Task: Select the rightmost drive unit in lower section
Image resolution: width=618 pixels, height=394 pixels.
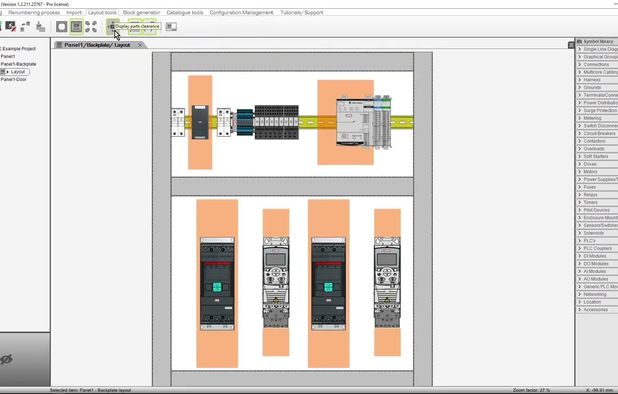Action: click(x=387, y=282)
